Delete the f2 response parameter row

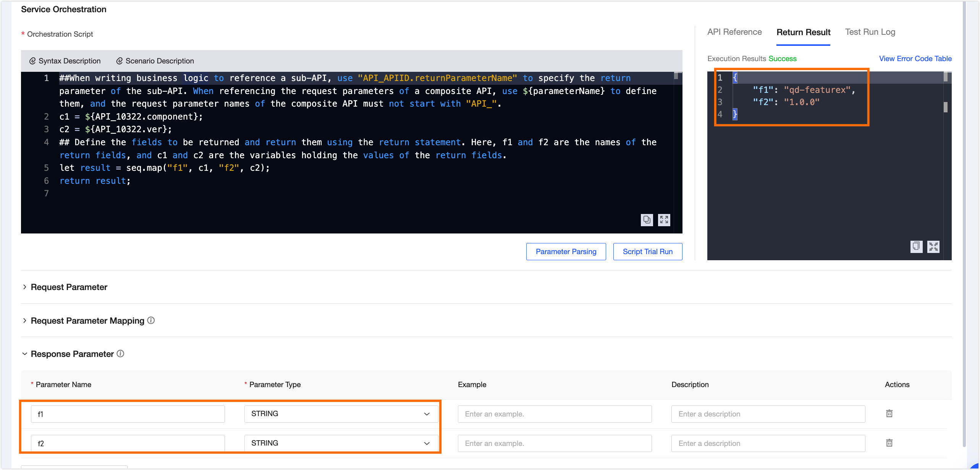click(889, 443)
